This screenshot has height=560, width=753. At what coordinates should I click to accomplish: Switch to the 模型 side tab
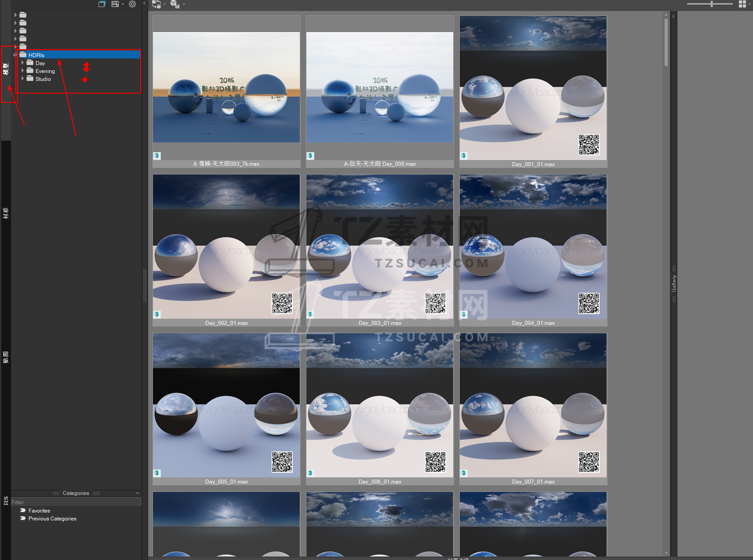tap(6, 69)
